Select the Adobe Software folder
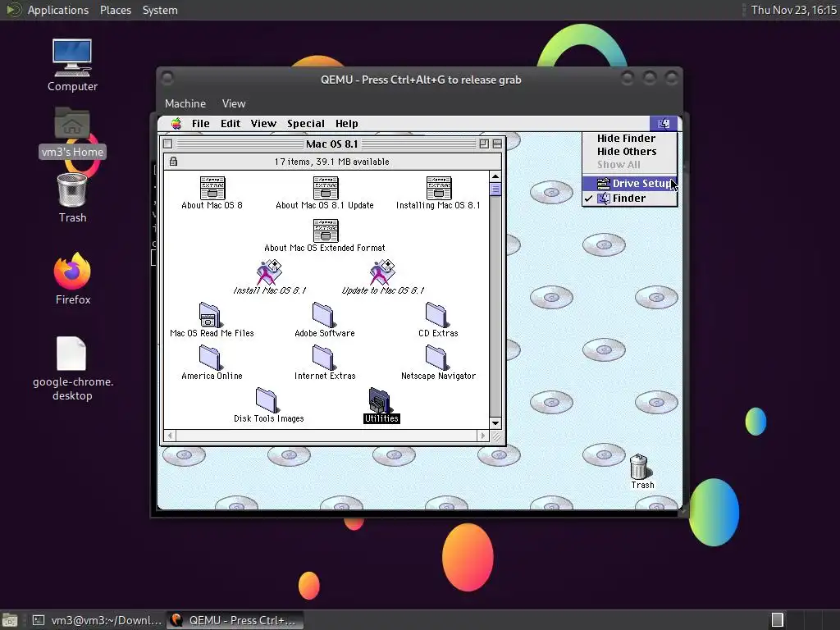 (323, 315)
